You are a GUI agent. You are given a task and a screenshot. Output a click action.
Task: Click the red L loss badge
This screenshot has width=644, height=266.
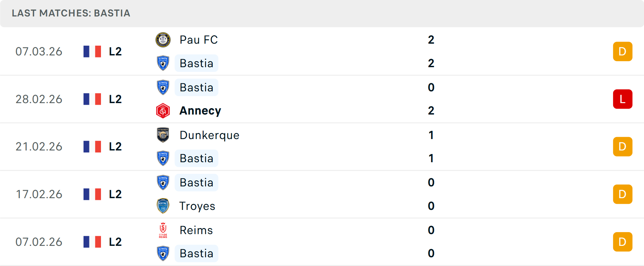(623, 99)
